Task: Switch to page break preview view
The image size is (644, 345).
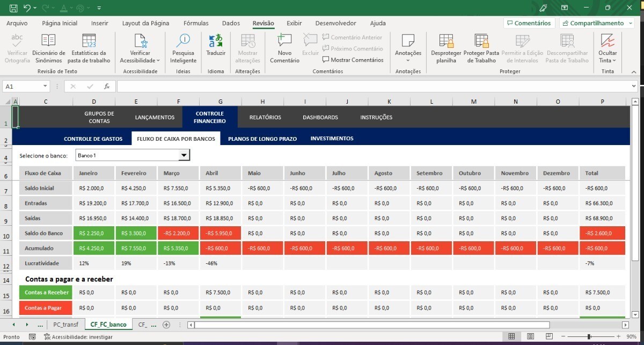Action: point(548,336)
